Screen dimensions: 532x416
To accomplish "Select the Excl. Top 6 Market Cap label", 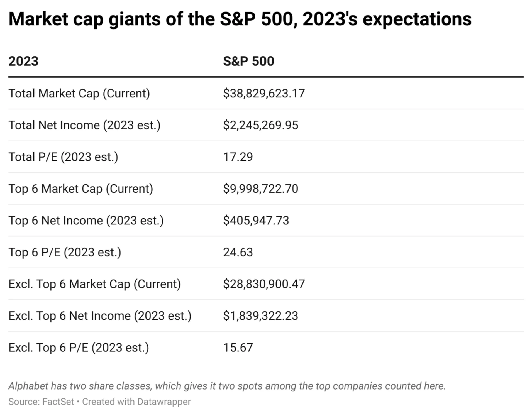I will (95, 284).
